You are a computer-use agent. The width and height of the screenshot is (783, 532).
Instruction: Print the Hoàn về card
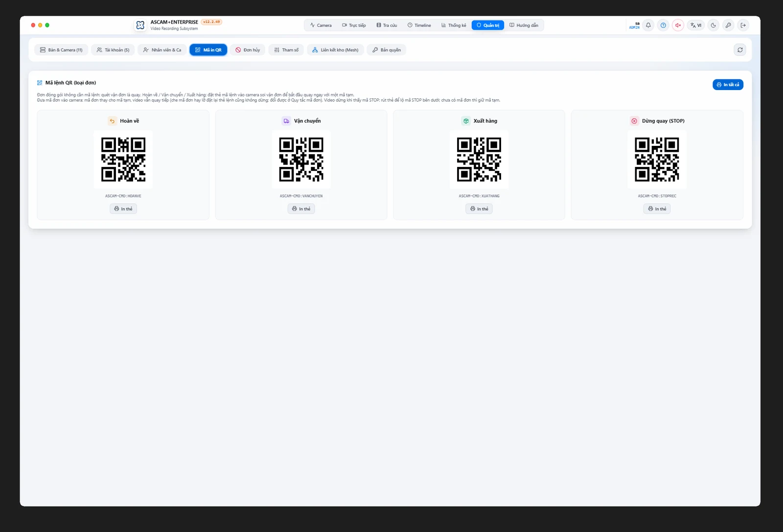click(123, 209)
